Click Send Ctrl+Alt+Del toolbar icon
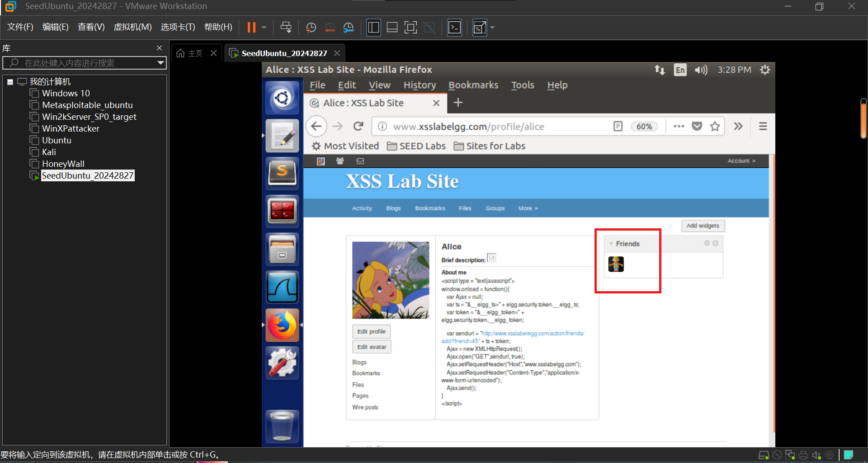This screenshot has width=868, height=463. [286, 28]
